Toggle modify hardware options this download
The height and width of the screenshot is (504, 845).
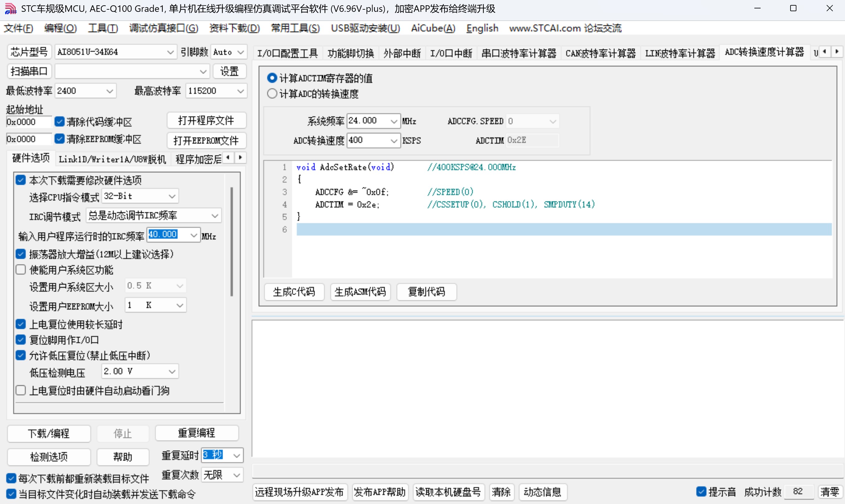pyautogui.click(x=21, y=180)
